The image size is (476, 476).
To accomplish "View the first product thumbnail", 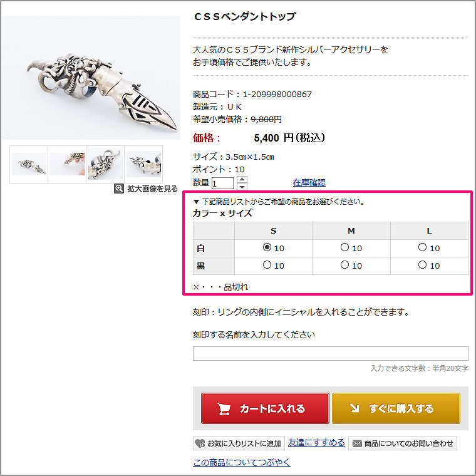I will 29,164.
